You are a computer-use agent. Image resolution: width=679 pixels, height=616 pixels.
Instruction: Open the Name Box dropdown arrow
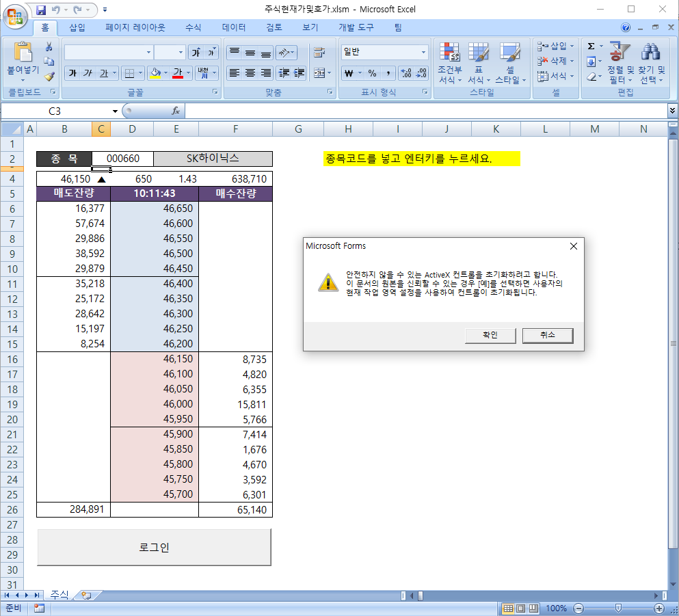coord(115,111)
